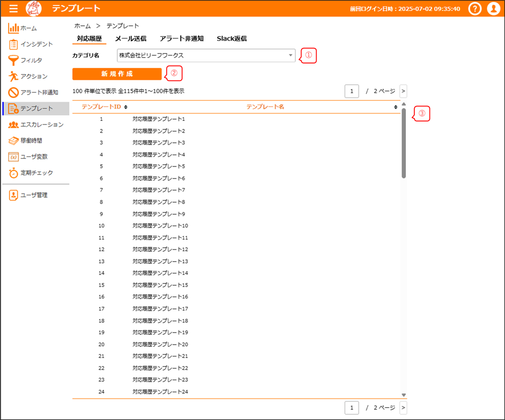Select row 対応履歴テンプレート14

(236, 273)
